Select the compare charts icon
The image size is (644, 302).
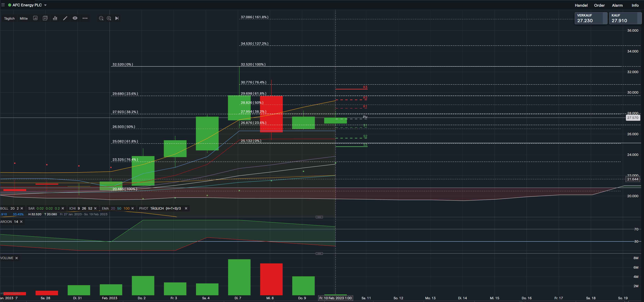pyautogui.click(x=45, y=18)
